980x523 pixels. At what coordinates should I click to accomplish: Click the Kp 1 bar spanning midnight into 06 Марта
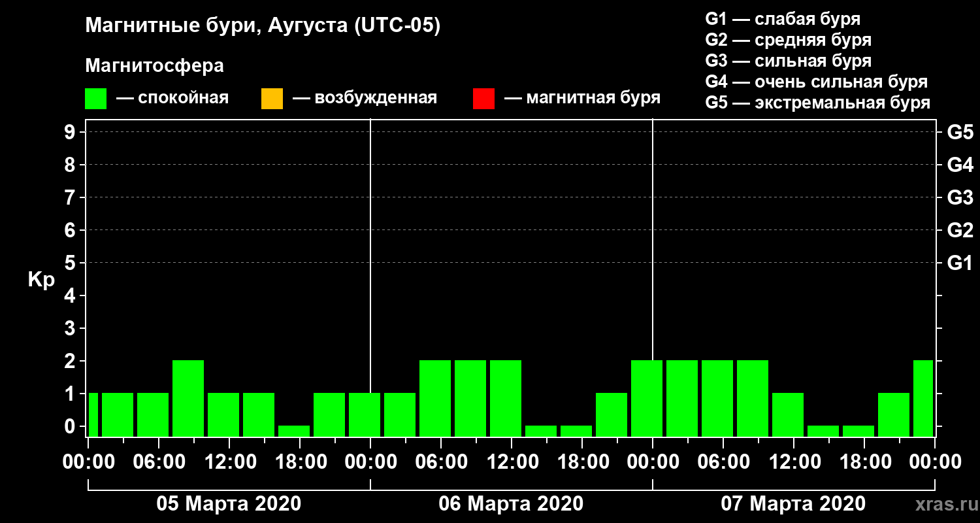pos(365,414)
